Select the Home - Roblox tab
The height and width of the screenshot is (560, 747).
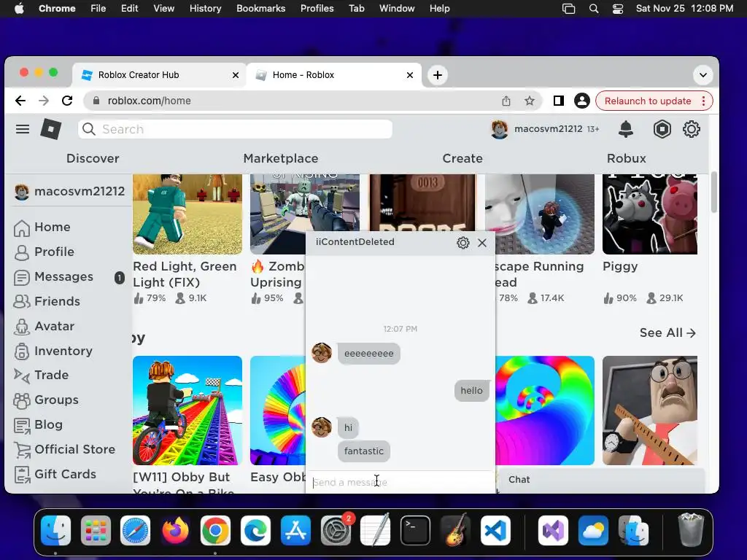[x=333, y=75]
